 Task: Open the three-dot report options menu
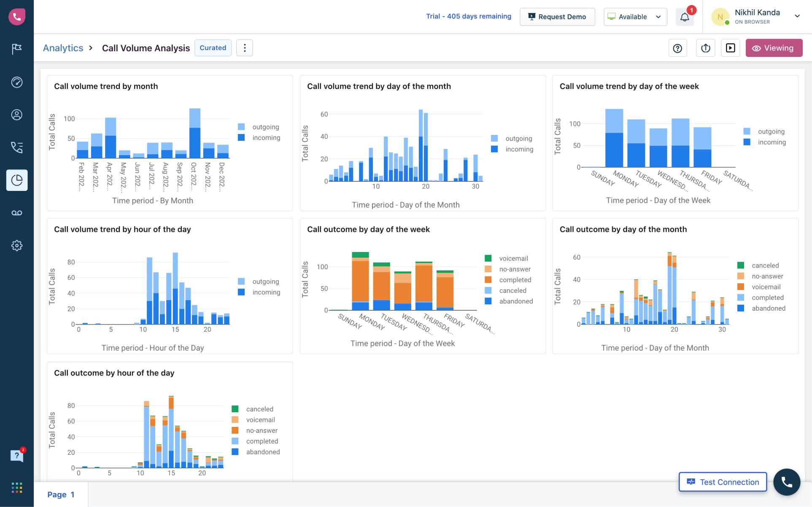(x=245, y=48)
